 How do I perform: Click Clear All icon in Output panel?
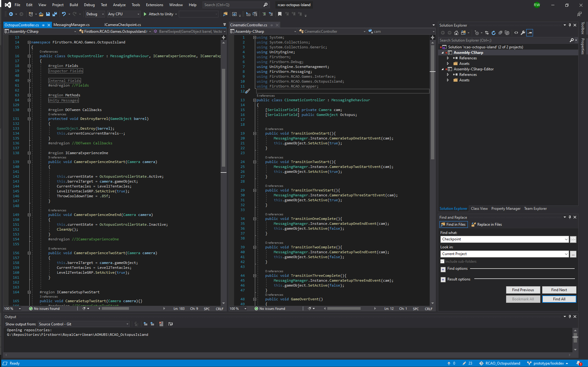coord(161,324)
